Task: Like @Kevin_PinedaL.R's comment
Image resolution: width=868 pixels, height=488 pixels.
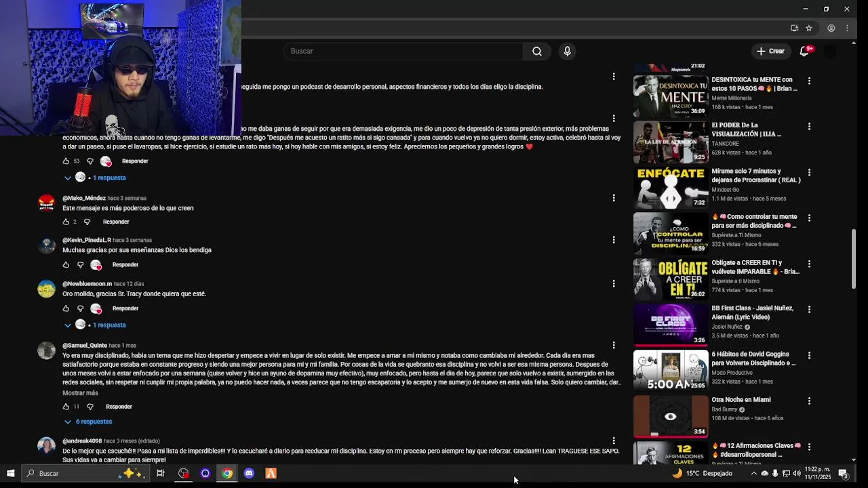Action: point(66,265)
